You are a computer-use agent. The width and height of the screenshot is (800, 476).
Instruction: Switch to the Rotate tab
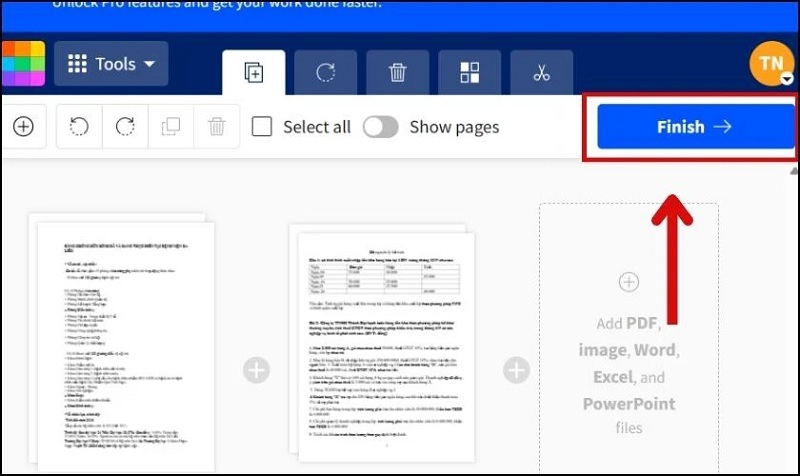[325, 73]
